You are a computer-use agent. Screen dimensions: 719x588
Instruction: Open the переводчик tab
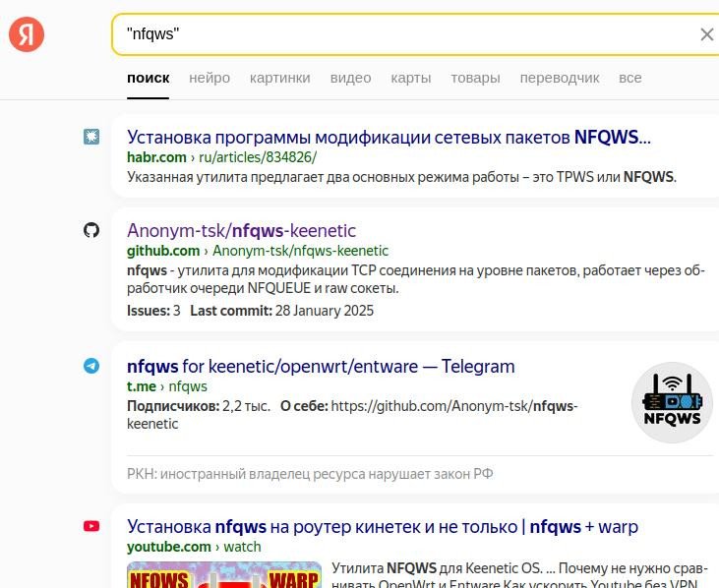pyautogui.click(x=560, y=78)
